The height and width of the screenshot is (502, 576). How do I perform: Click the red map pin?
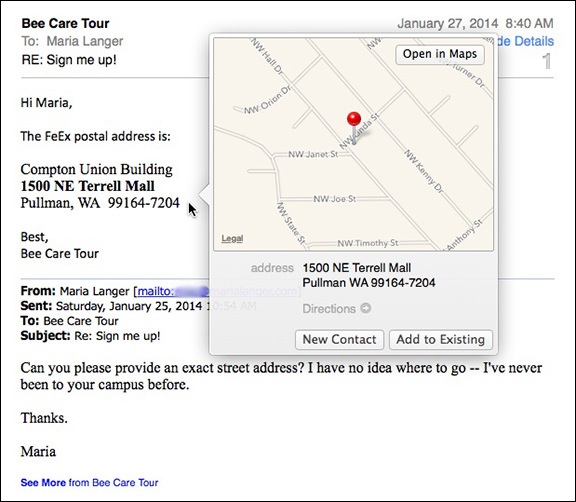click(x=354, y=127)
